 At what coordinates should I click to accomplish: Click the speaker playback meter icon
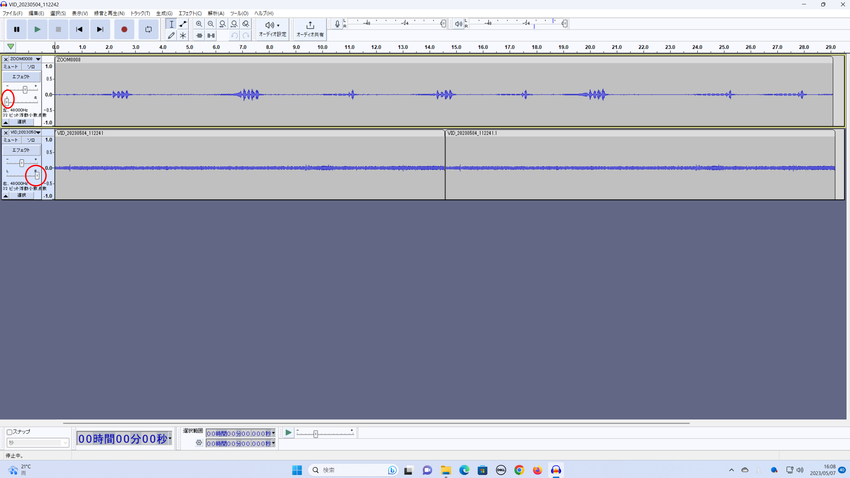[459, 24]
